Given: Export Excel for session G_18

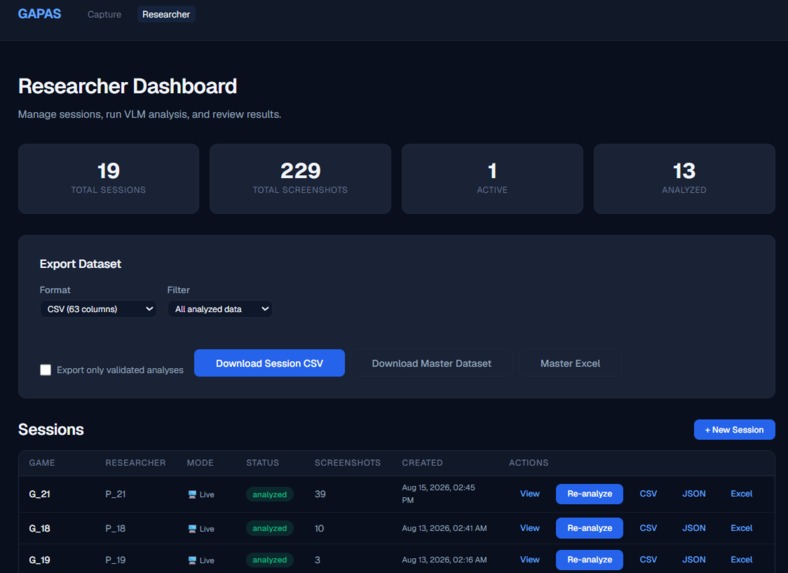Looking at the screenshot, I should 741,528.
